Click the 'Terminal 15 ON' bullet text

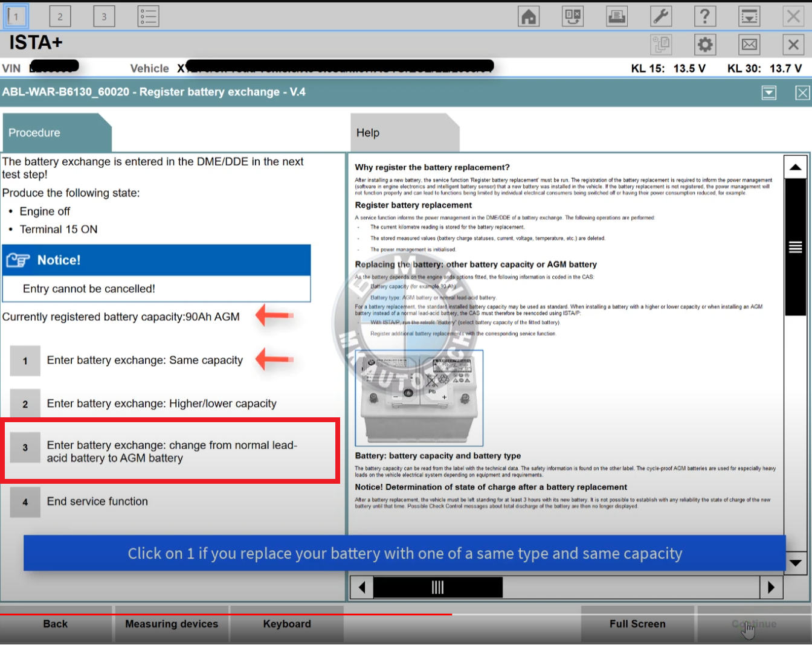[x=59, y=229]
